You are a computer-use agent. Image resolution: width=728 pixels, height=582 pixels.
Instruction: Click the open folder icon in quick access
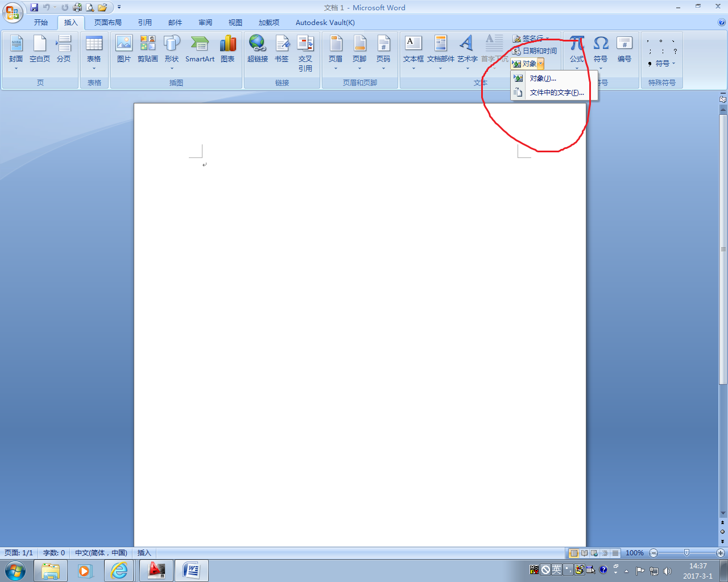tap(102, 7)
